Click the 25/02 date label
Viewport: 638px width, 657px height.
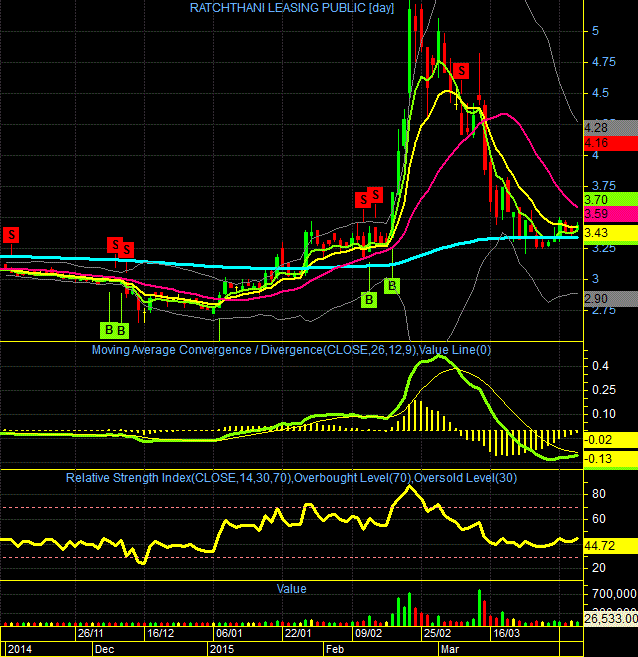(x=437, y=633)
